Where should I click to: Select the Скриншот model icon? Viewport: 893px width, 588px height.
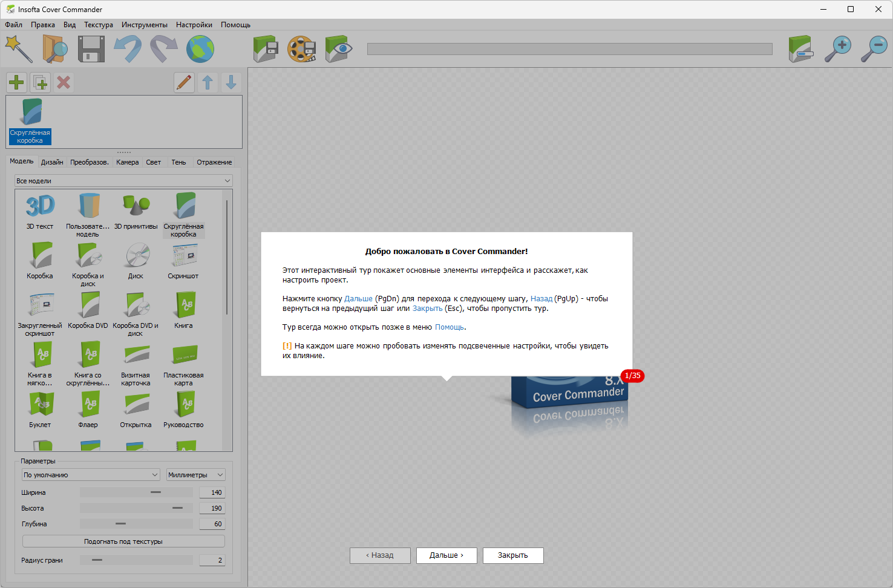tap(184, 261)
